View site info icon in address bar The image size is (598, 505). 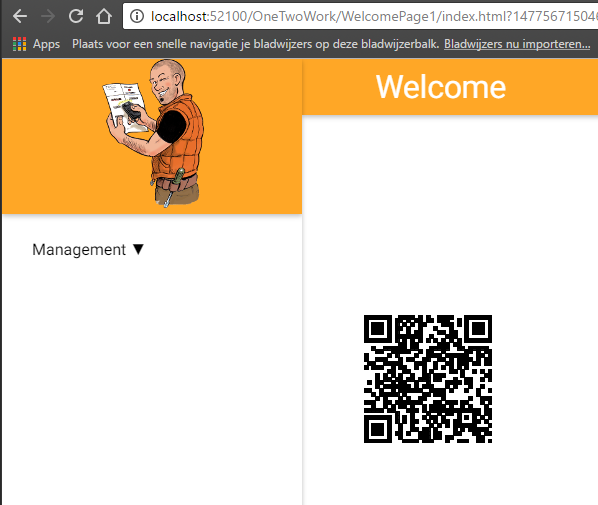pyautogui.click(x=137, y=16)
